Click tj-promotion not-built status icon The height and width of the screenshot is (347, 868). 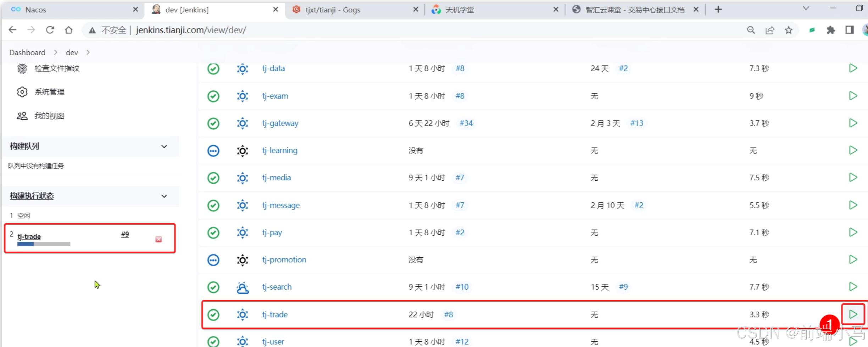[213, 260]
